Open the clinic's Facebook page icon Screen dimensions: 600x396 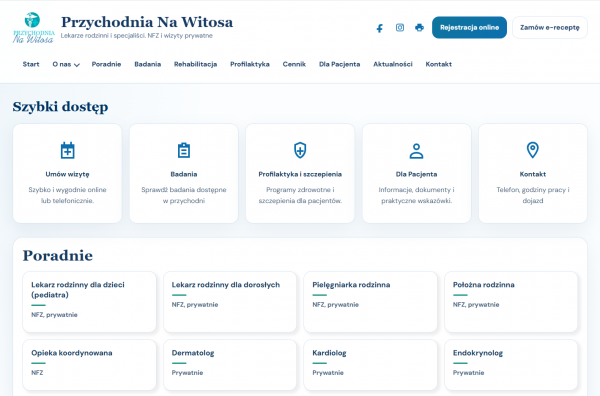379,28
